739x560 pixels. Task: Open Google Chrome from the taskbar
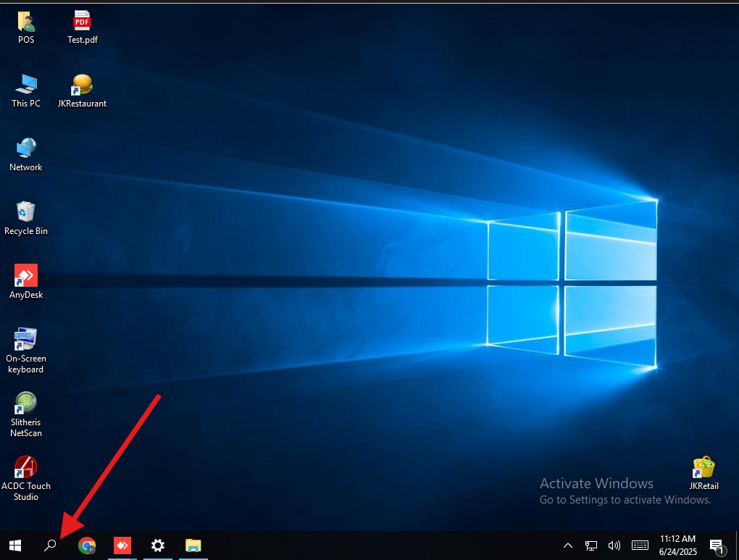(x=87, y=546)
